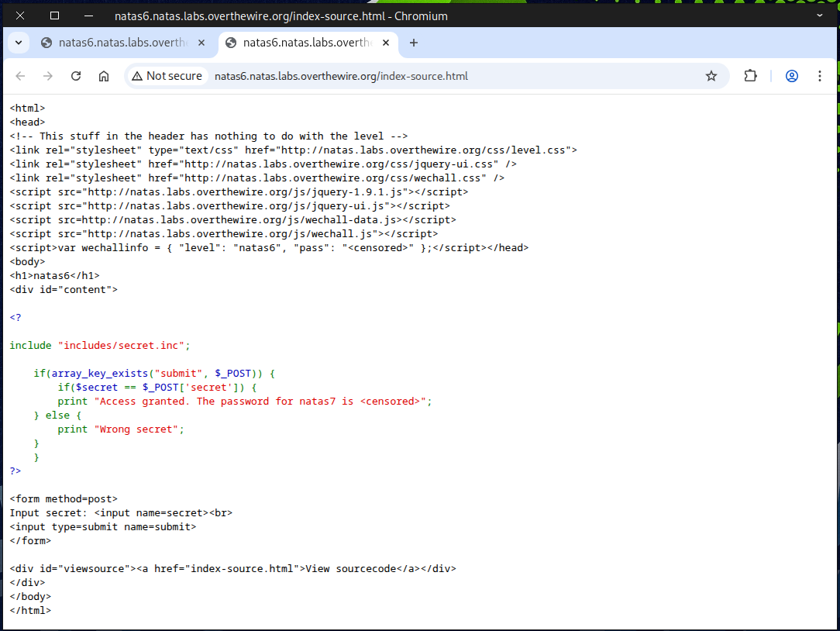This screenshot has width=840, height=631.
Task: Click the Not secure site info chip
Action: tap(167, 76)
